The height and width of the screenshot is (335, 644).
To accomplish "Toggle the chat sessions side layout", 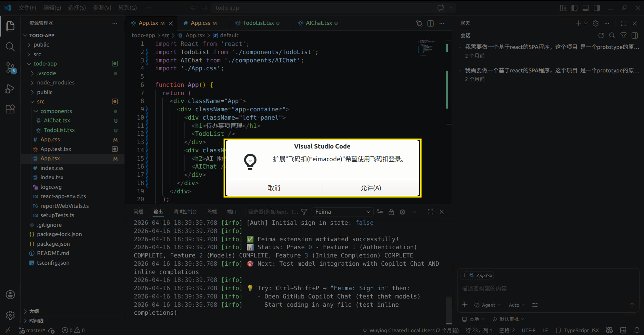I will point(634,35).
